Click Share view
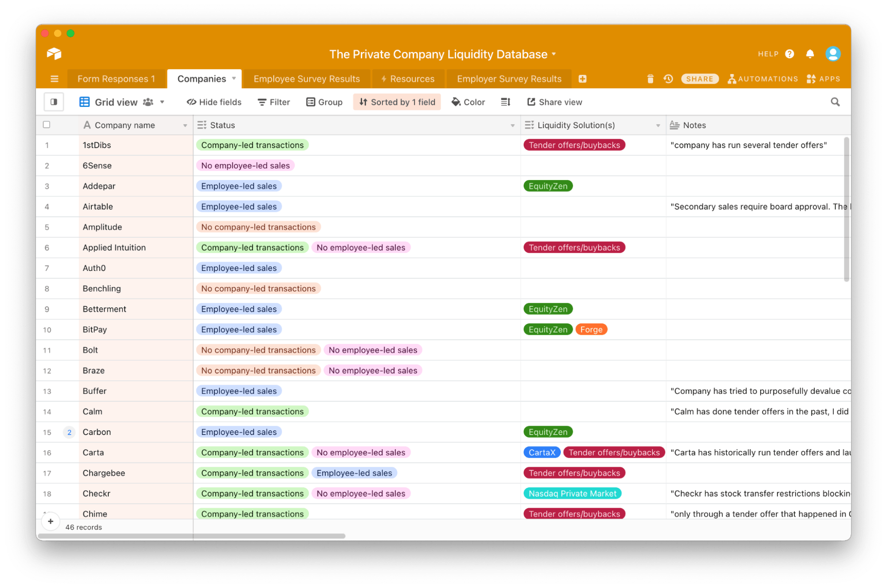Screen dimensions: 887x588 point(554,102)
